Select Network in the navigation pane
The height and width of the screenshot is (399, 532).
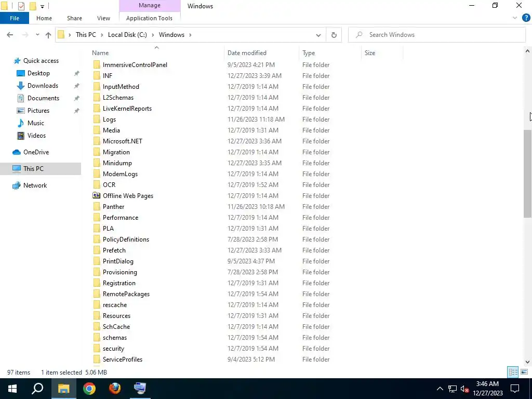pyautogui.click(x=35, y=185)
